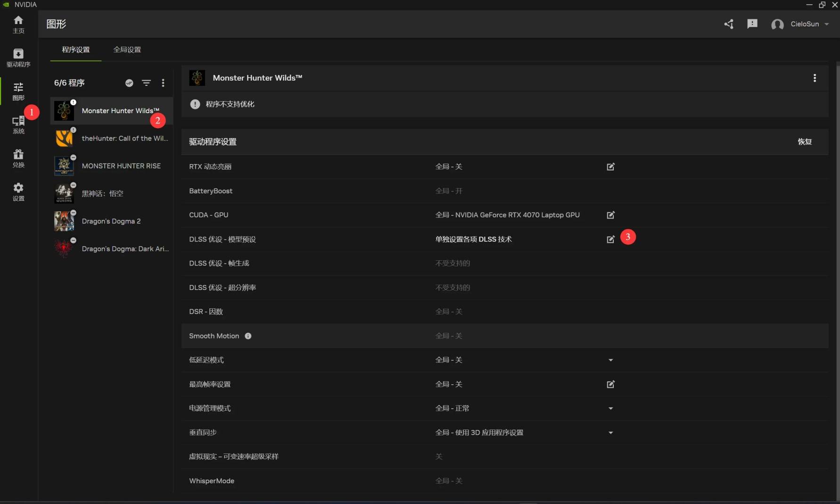Click 虚拟现实 - 可变速率超级采样 row
Screen dimensions: 840x504
coord(505,456)
